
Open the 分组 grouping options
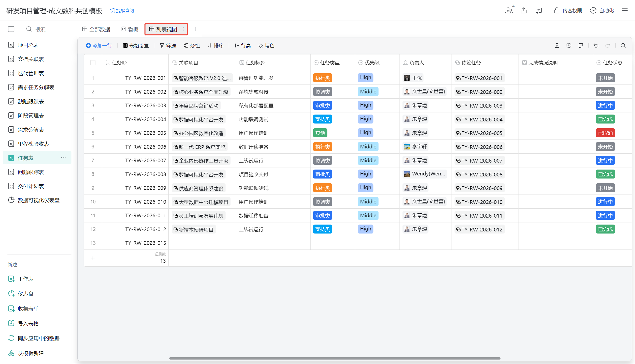pos(192,46)
